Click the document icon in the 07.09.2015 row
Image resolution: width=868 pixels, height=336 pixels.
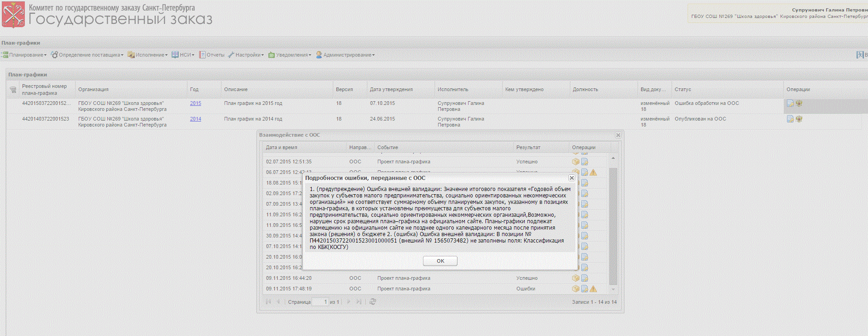584,204
